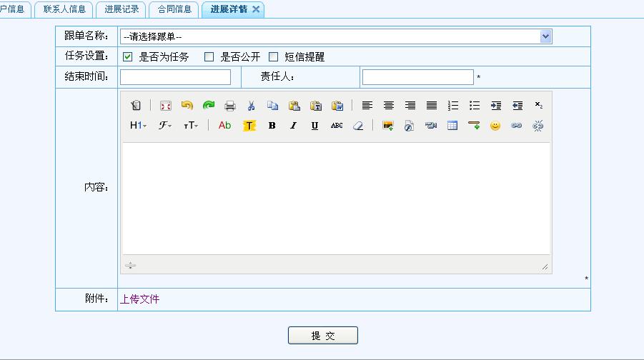The width and height of the screenshot is (644, 360).
Task: Click the undo icon in editor toolbar
Action: [x=187, y=106]
